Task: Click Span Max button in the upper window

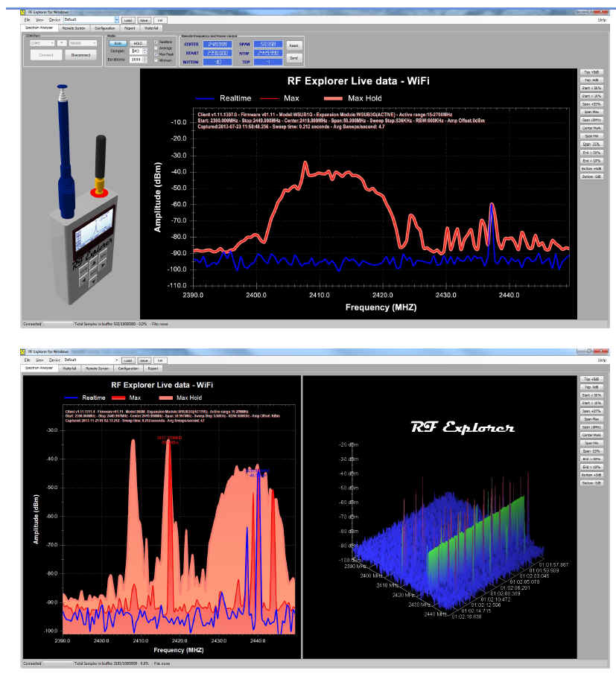Action: (x=591, y=112)
